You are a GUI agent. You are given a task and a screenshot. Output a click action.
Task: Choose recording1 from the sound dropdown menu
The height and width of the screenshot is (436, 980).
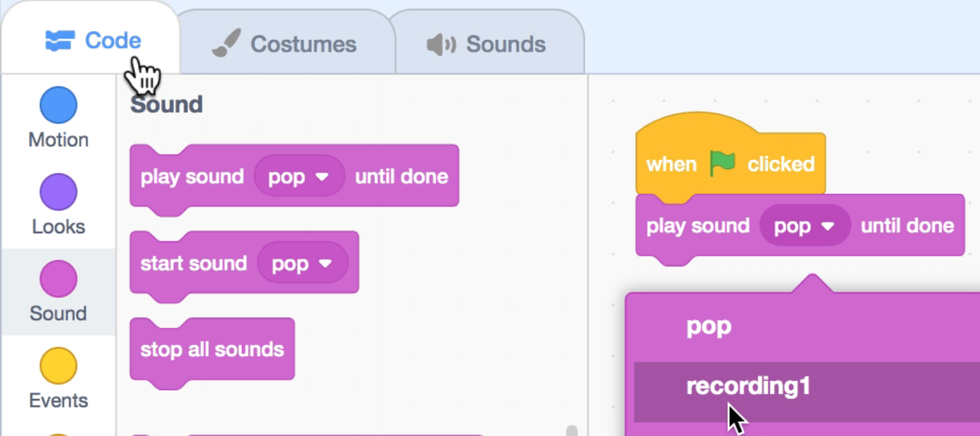click(748, 387)
